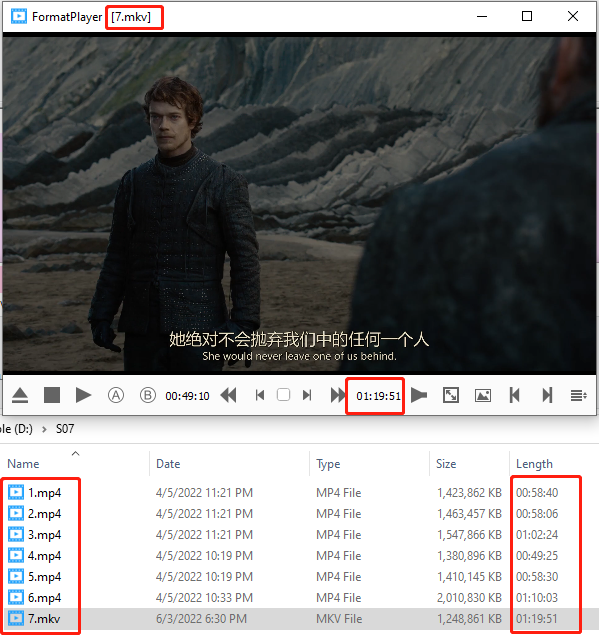Rewind using the double-left arrows icon
Viewport: 599px width, 636px height.
228,395
